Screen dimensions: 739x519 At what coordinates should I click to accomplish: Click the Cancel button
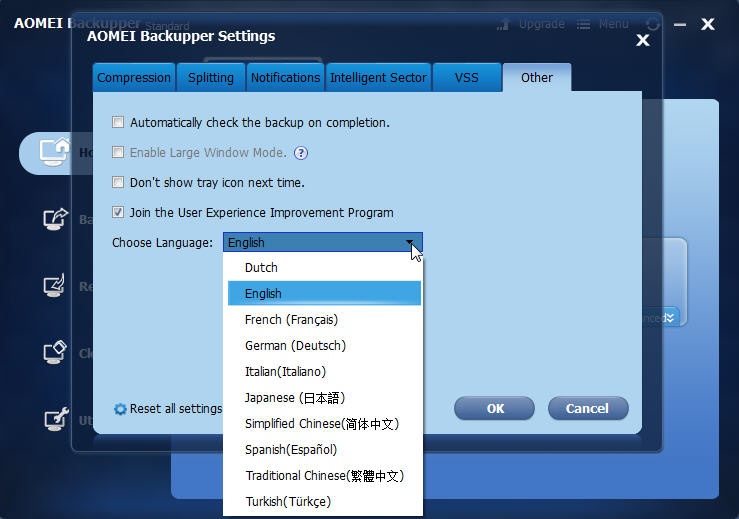pyautogui.click(x=588, y=408)
